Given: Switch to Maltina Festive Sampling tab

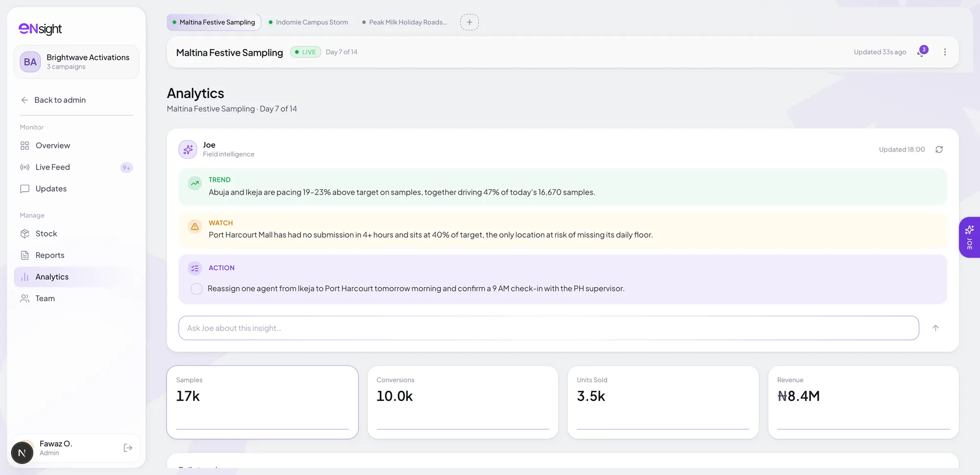Looking at the screenshot, I should coord(214,22).
